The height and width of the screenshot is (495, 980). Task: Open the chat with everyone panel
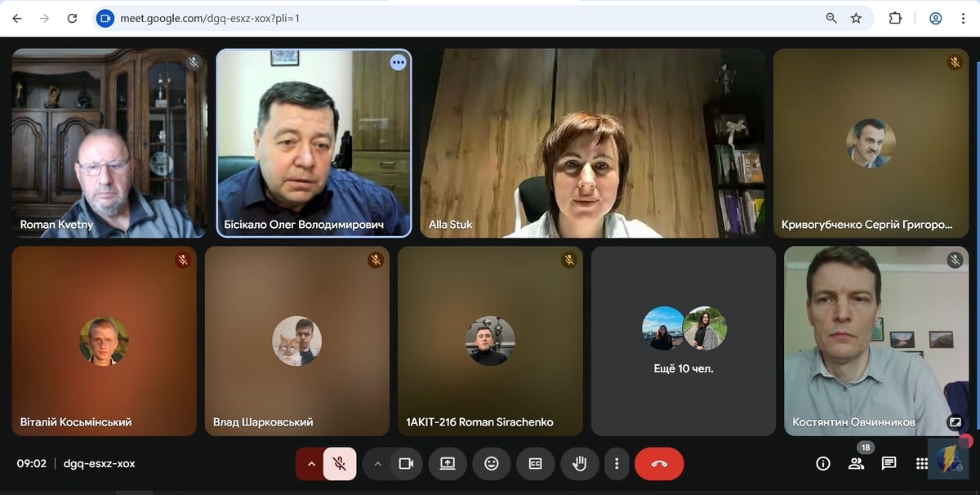889,463
